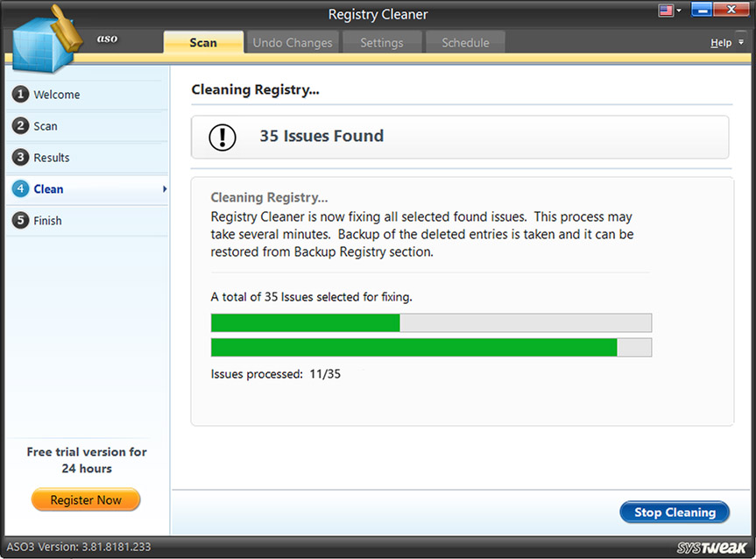Open the Schedule tab
This screenshot has height=559, width=756.
tap(465, 41)
